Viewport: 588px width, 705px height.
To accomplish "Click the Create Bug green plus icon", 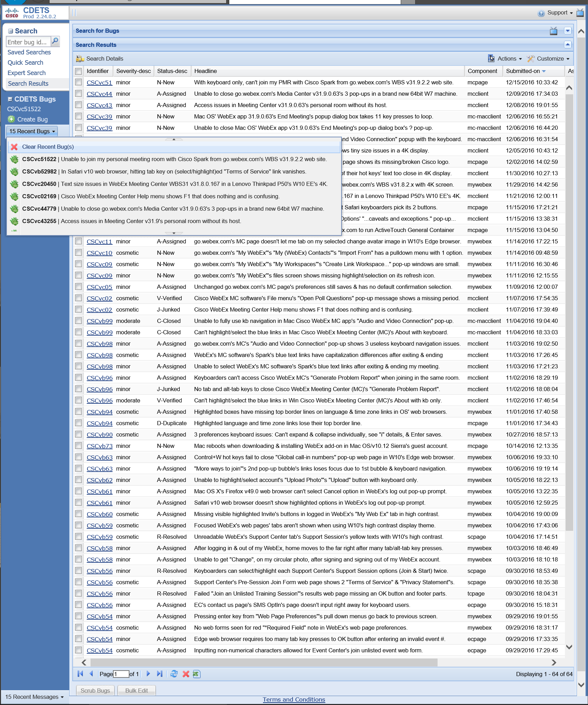I will tap(11, 119).
